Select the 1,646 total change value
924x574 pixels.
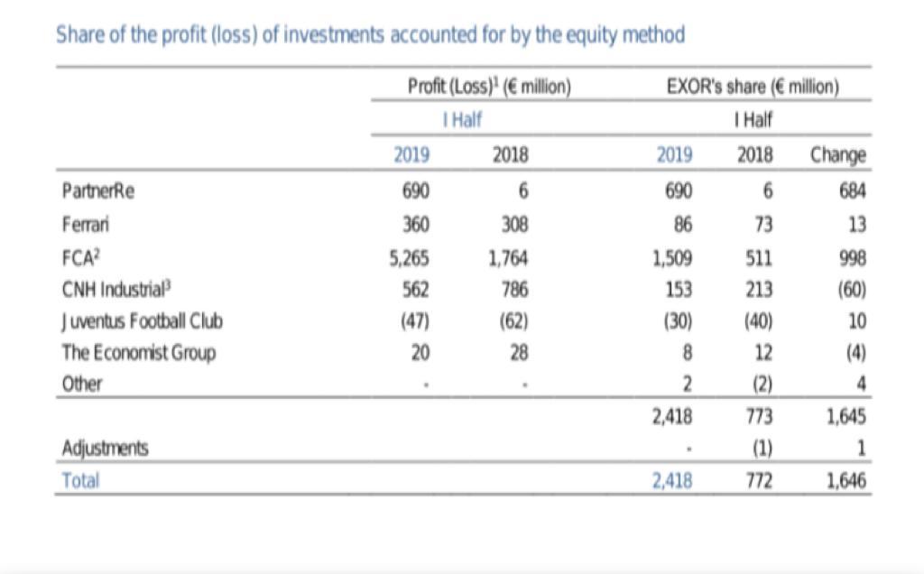click(846, 480)
